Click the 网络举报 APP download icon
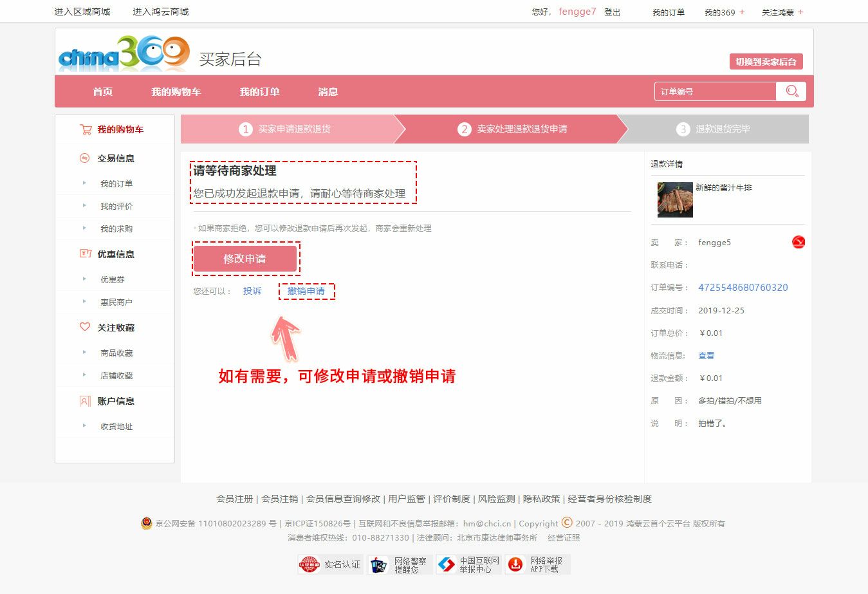Screen dimensions: 868x594 coord(515,564)
